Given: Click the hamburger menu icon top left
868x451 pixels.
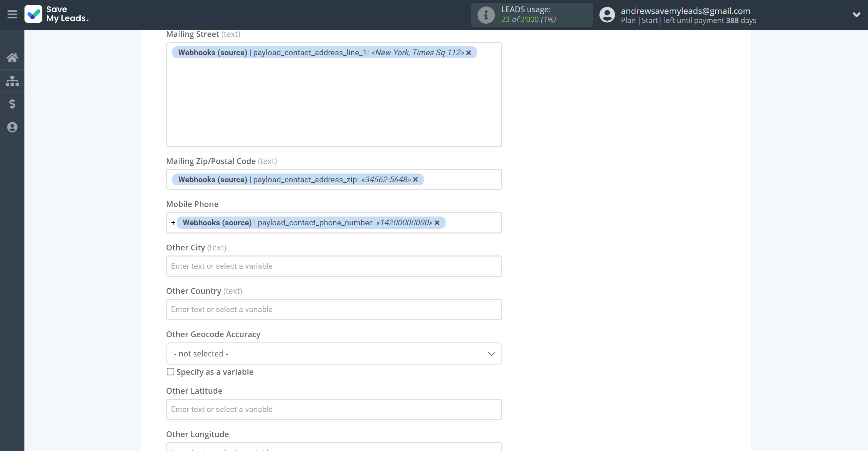Looking at the screenshot, I should [12, 14].
